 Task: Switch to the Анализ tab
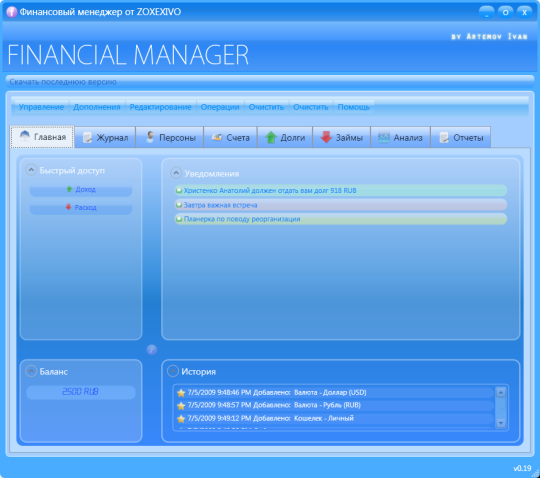pyautogui.click(x=400, y=138)
